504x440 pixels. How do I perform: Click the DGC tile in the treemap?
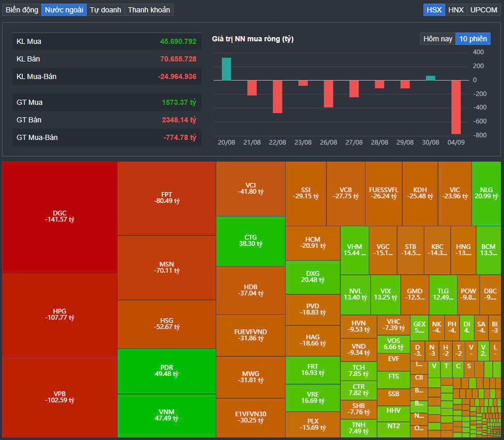[59, 217]
